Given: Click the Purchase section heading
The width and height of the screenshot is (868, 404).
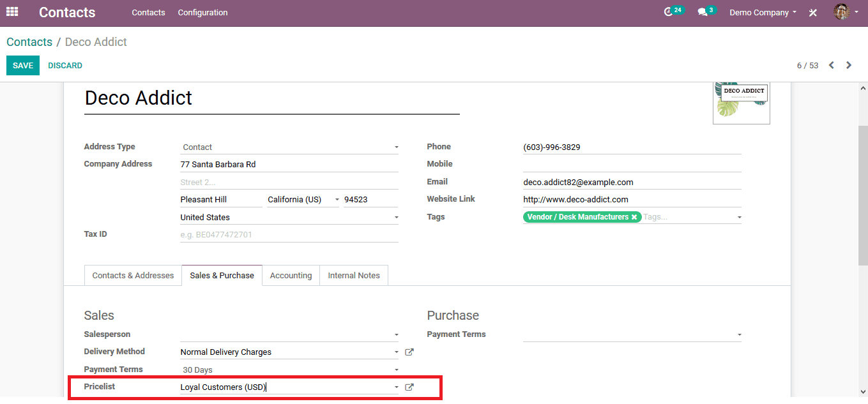Looking at the screenshot, I should coord(453,315).
